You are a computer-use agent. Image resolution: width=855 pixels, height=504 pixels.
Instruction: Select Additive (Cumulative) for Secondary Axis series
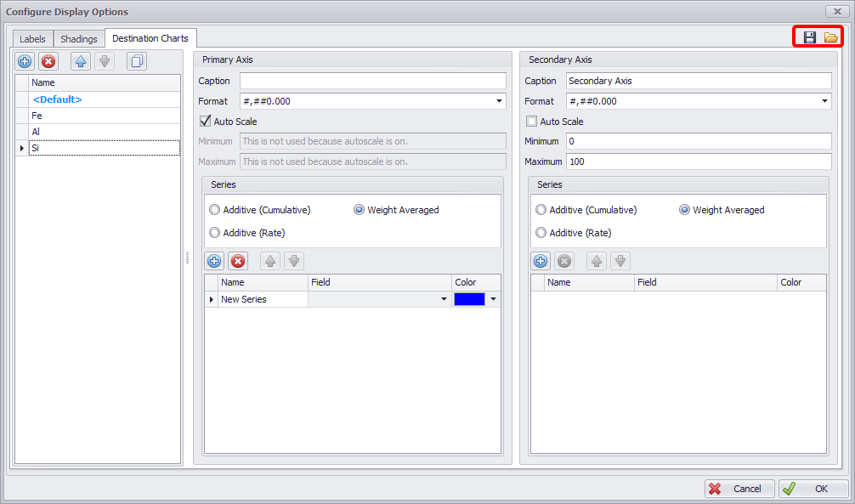click(541, 210)
